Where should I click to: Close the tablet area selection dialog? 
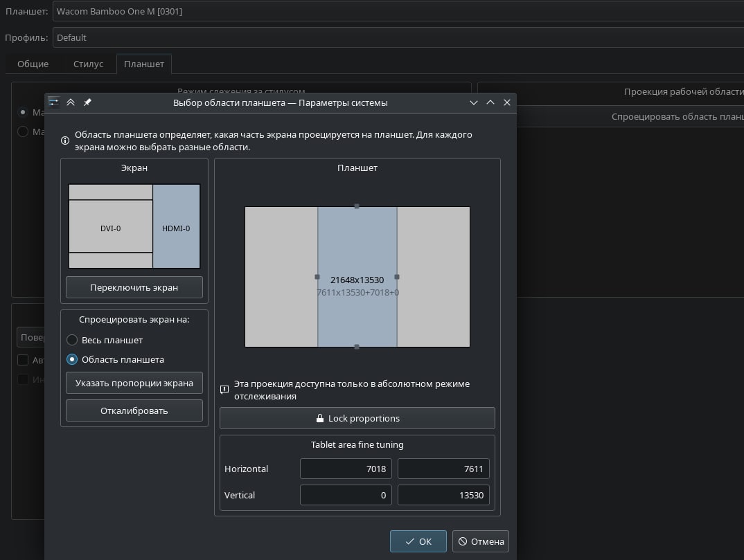point(507,103)
